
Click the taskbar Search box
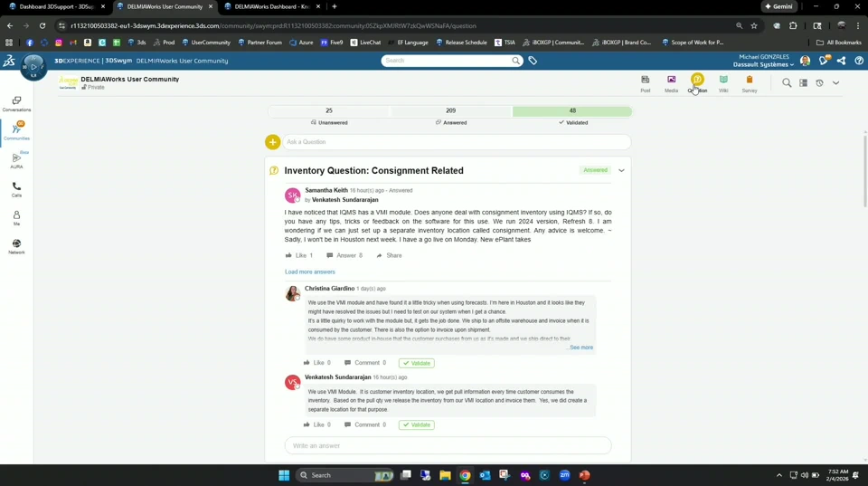(345, 475)
